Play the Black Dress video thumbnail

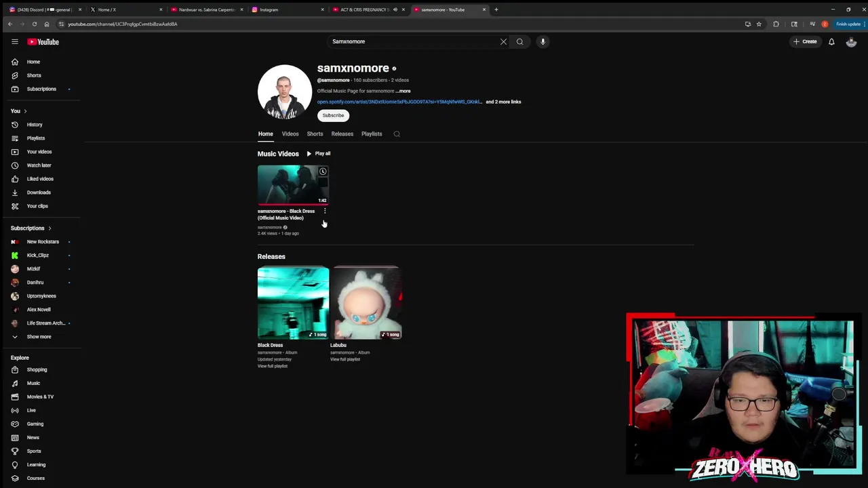[x=293, y=184]
